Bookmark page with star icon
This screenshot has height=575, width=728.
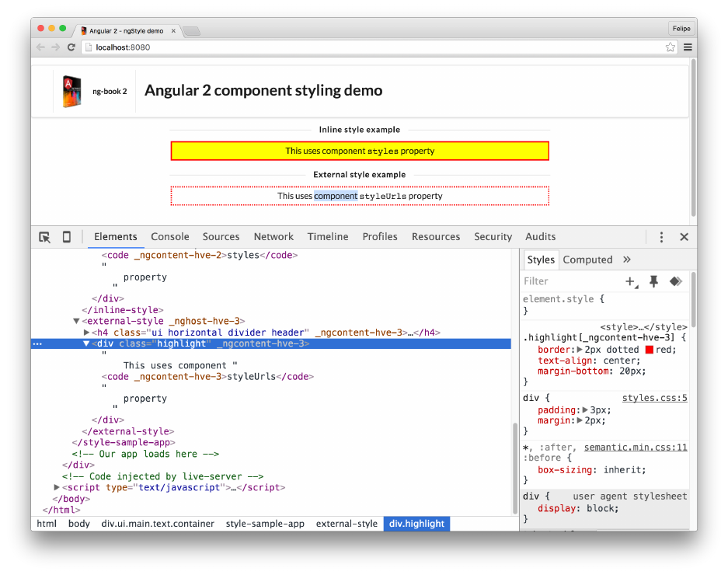coord(670,47)
